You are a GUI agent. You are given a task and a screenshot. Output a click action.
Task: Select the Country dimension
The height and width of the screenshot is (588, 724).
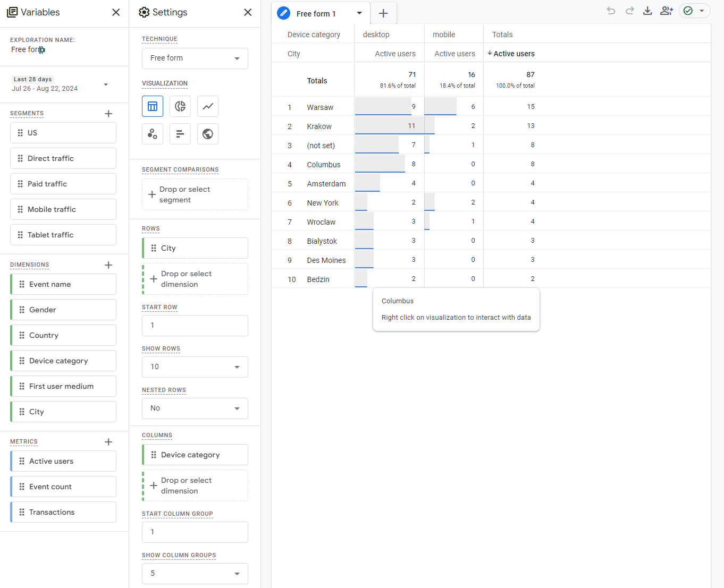coord(63,335)
